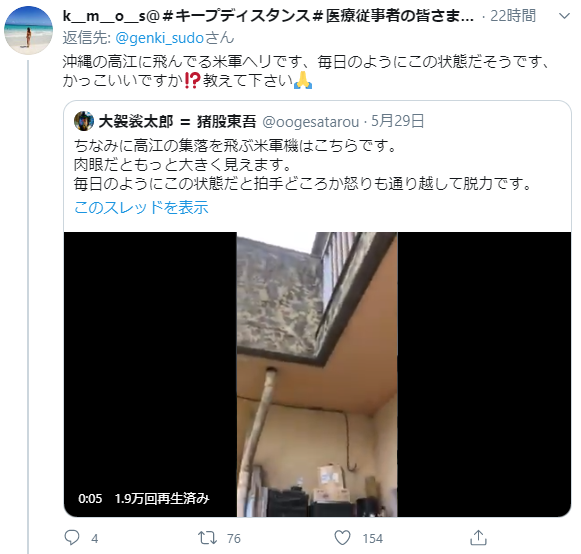Screen dimensions: 581x554
Task: Click the 5月29日 date of quoted tweet
Action: point(398,121)
